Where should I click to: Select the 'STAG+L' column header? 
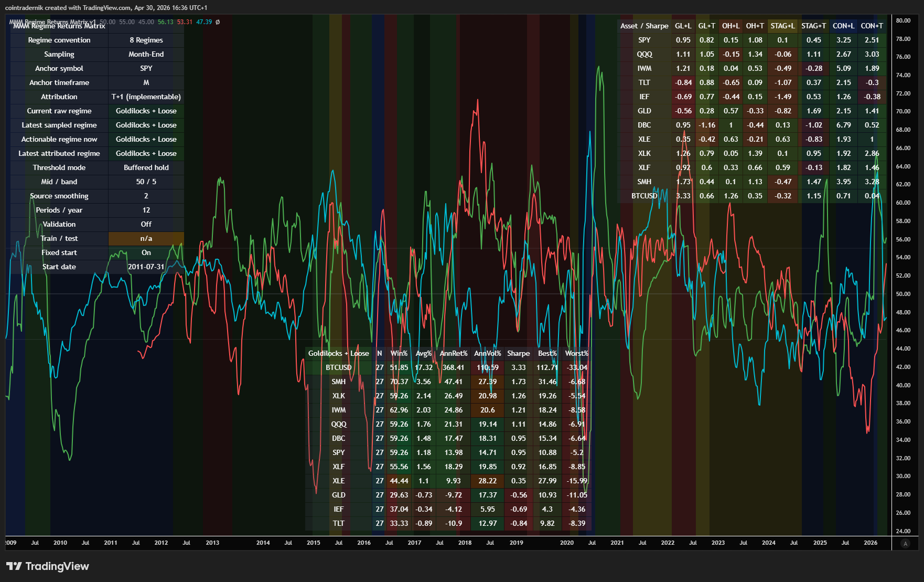(783, 26)
